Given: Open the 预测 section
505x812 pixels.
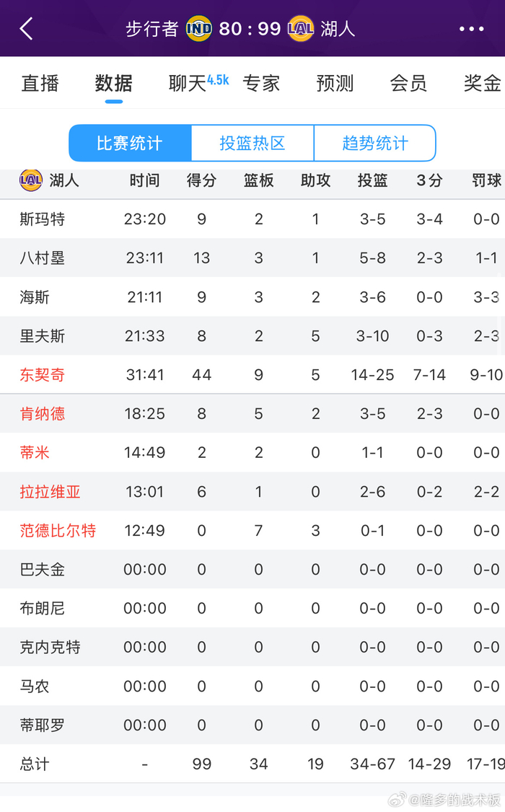Looking at the screenshot, I should click(335, 83).
